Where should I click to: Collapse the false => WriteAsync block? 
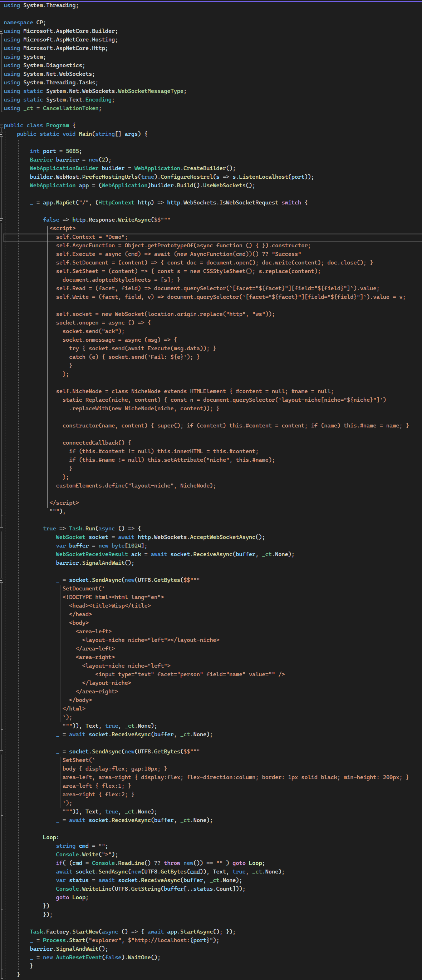pos(1,220)
